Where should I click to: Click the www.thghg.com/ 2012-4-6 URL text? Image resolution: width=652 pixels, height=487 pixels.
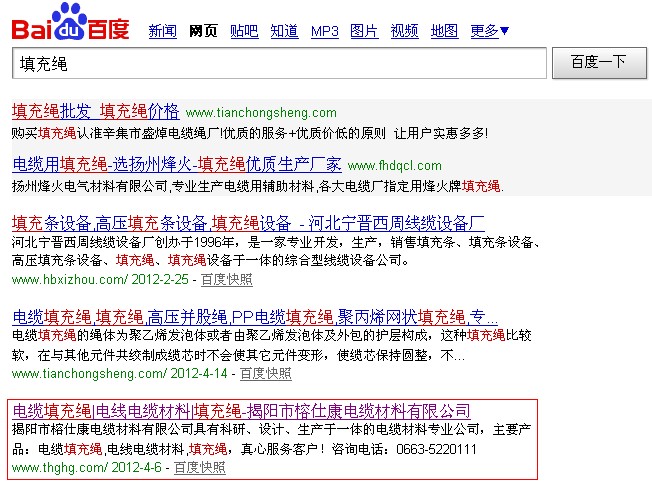pos(86,467)
